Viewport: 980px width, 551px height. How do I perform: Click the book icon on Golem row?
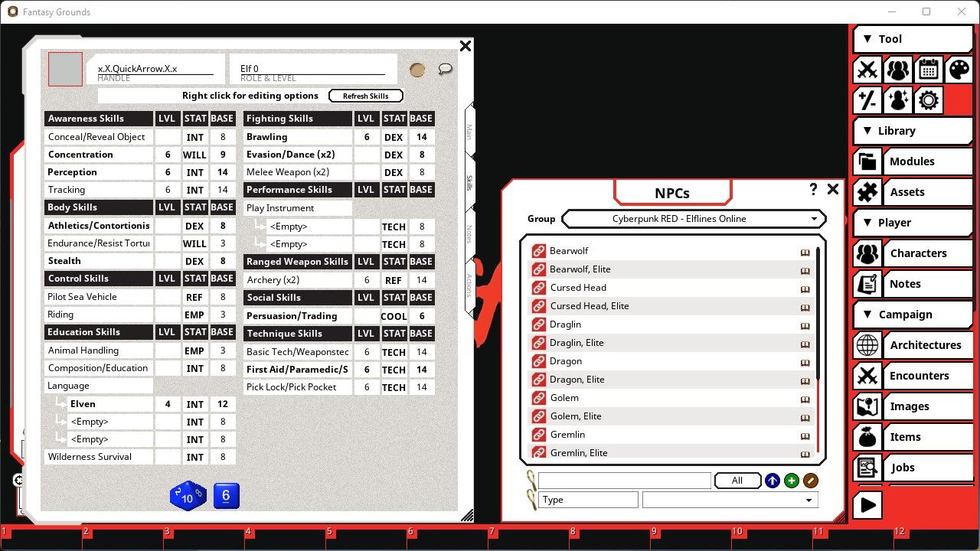point(805,399)
